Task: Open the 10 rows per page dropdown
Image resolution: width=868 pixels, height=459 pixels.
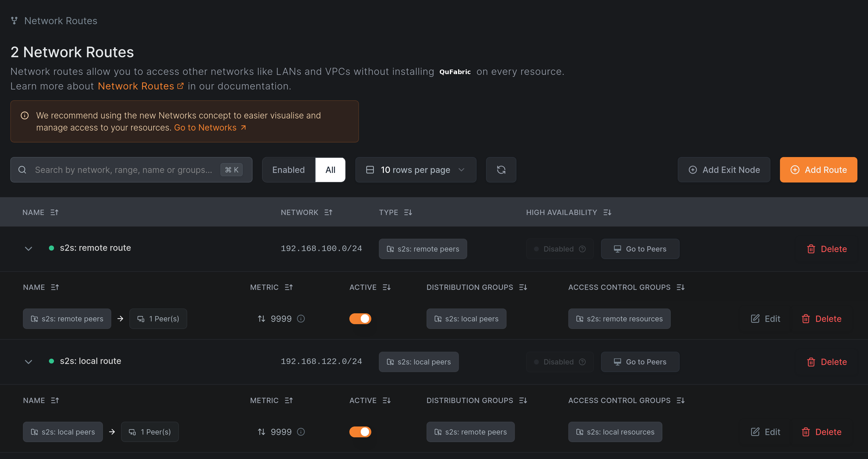Action: coord(415,170)
